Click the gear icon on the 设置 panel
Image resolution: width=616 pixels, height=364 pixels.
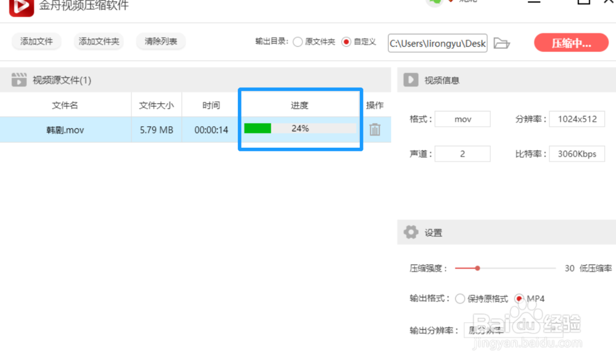[410, 232]
